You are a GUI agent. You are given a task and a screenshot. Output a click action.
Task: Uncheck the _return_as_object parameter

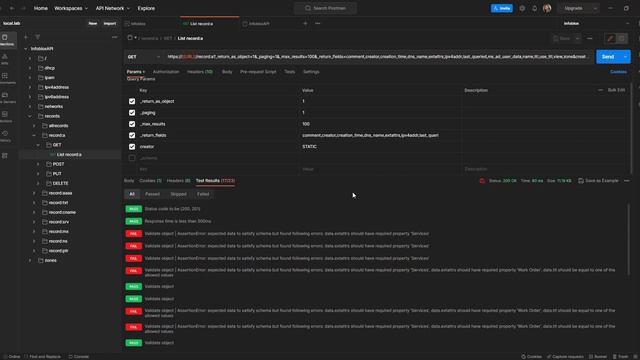click(x=132, y=101)
